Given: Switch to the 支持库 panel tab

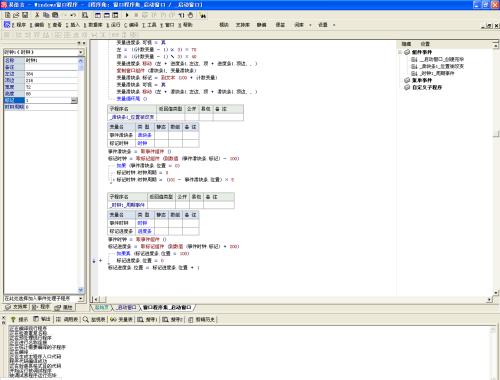Looking at the screenshot, I should (x=17, y=307).
